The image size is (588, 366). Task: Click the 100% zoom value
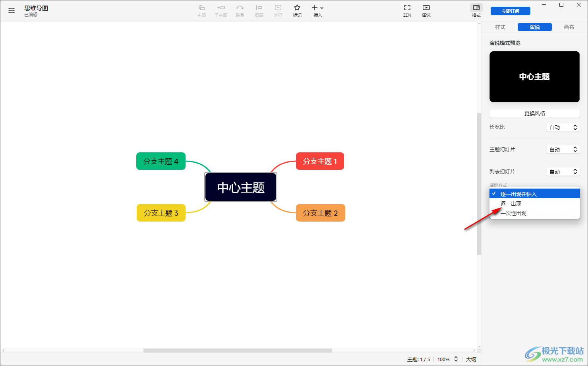click(443, 359)
